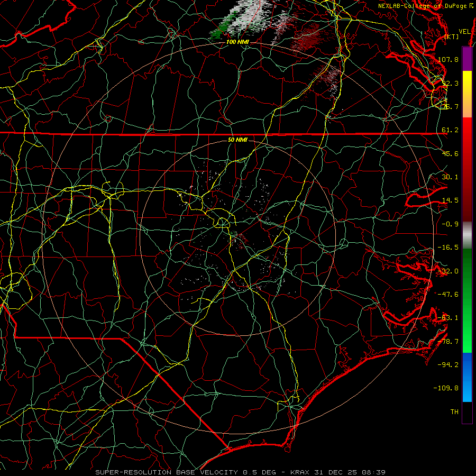Click the 50 NMI range ring label
Image resolution: width=476 pixels, height=476 pixels.
[237, 140]
